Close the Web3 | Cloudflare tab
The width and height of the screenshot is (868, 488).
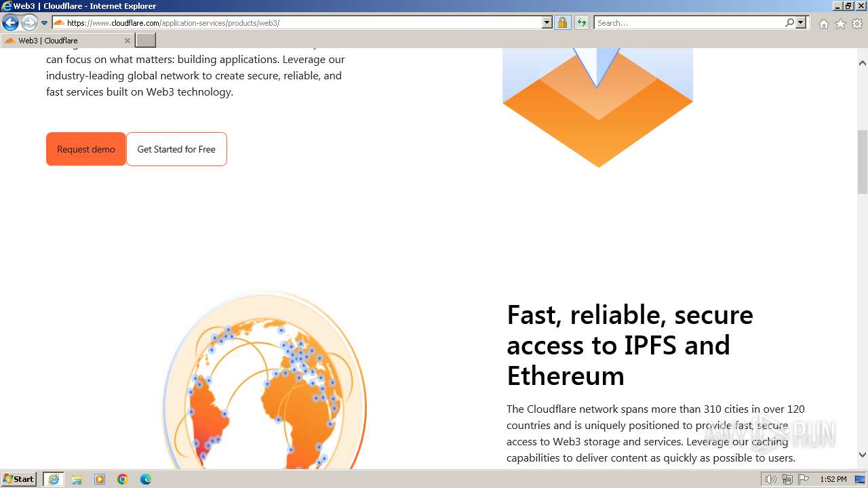pos(127,41)
